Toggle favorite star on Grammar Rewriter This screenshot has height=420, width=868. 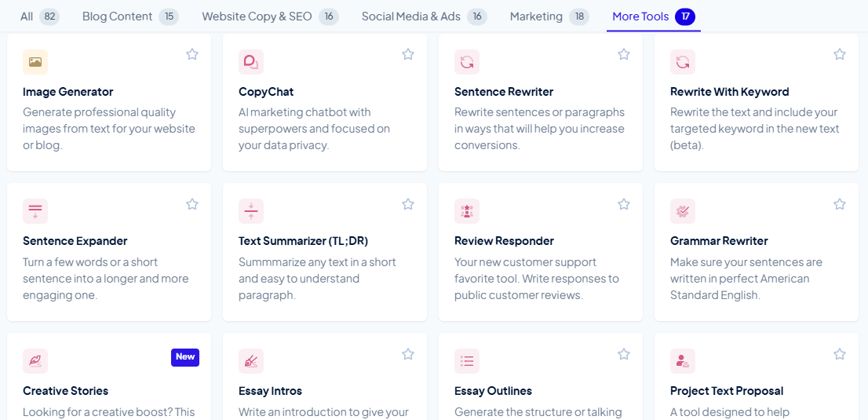coord(840,204)
